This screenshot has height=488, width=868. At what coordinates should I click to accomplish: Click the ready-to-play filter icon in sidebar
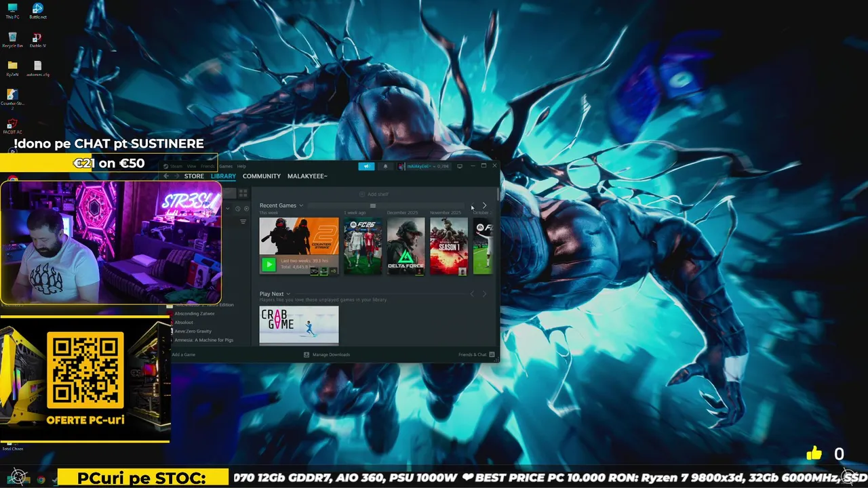tap(246, 209)
